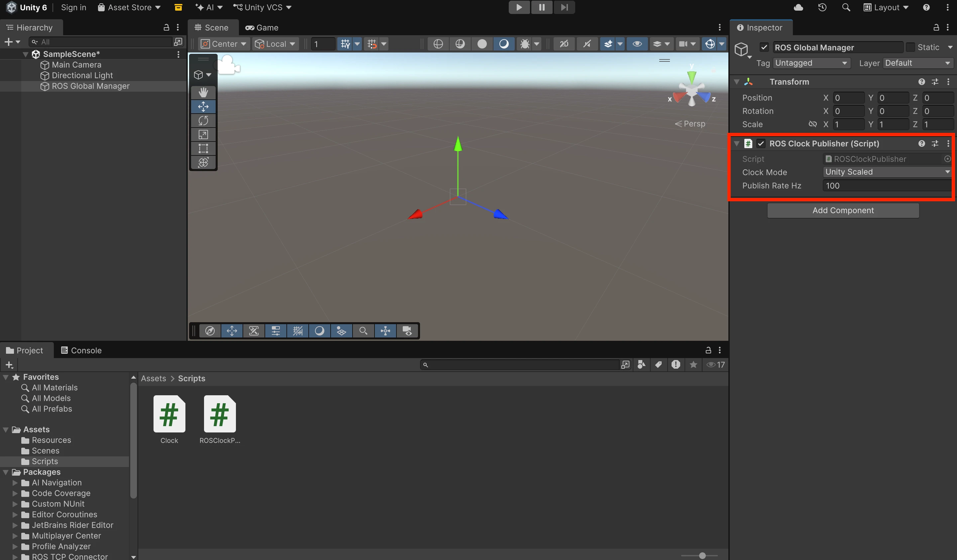Switch to the Game tab
957x560 pixels.
tap(262, 27)
